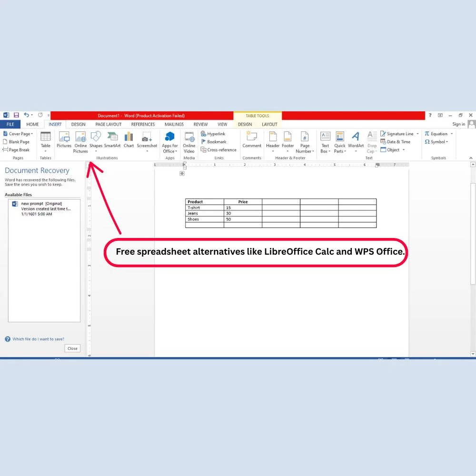Click the table move handle above the table
This screenshot has width=476, height=476.
(182, 173)
